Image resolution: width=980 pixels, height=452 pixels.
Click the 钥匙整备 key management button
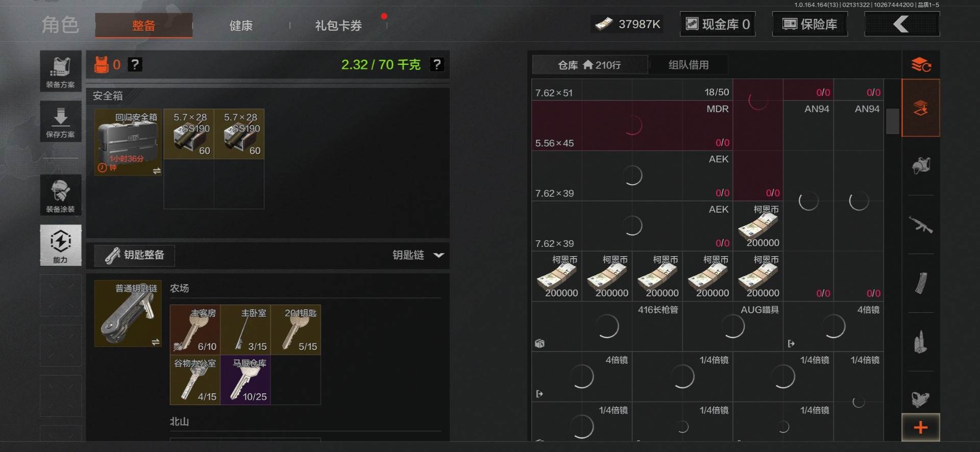tap(135, 255)
